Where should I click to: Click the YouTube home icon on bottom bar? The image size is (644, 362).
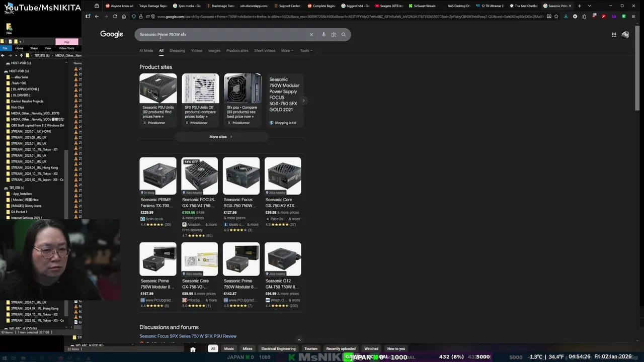[x=193, y=349]
